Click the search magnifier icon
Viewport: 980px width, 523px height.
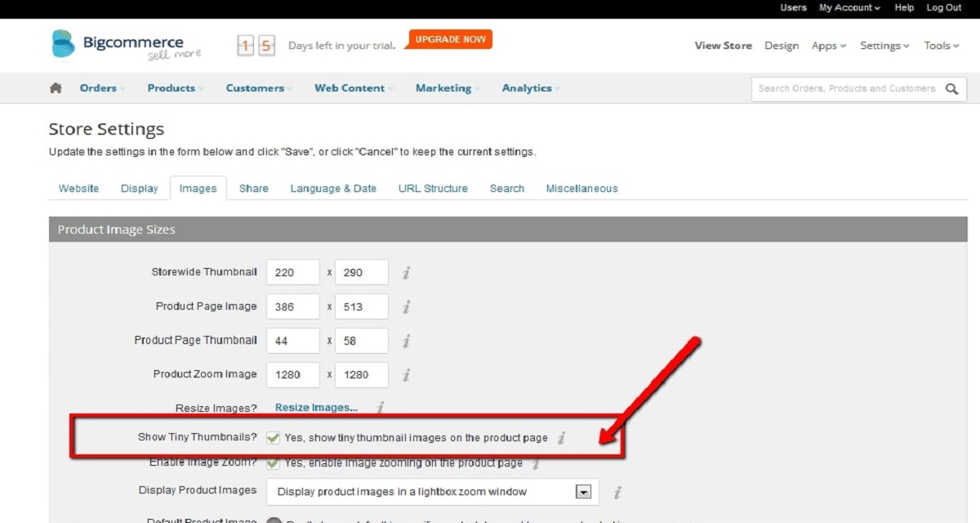tap(951, 89)
